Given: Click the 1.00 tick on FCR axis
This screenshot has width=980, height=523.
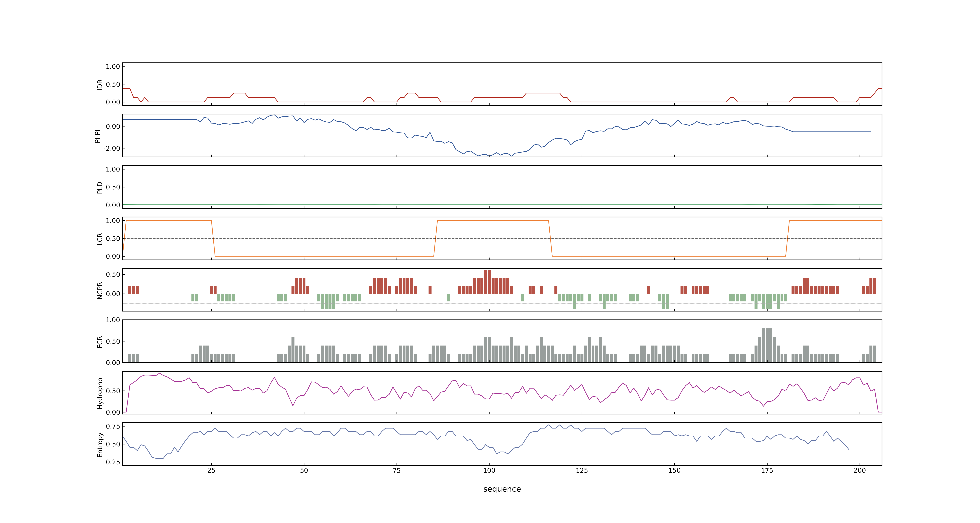Looking at the screenshot, I should pos(113,320).
